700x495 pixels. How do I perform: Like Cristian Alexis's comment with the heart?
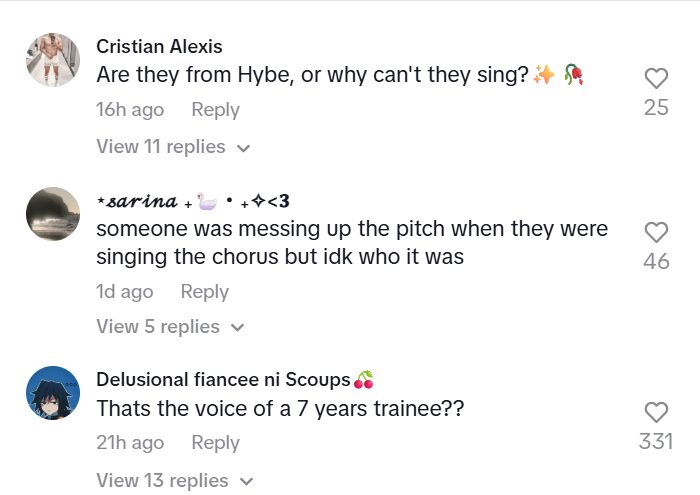(656, 78)
